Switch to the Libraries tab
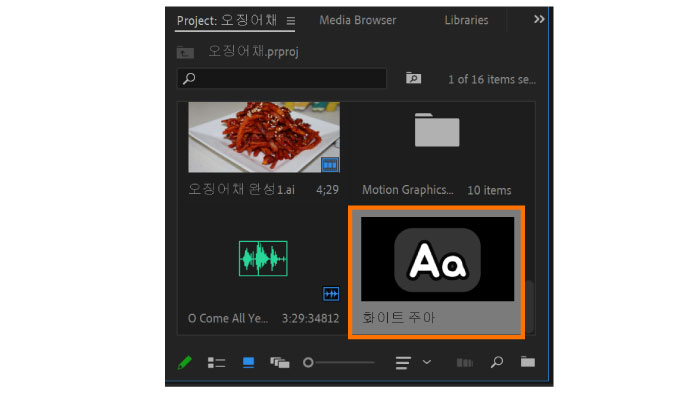This screenshot has height=394, width=700. [466, 20]
